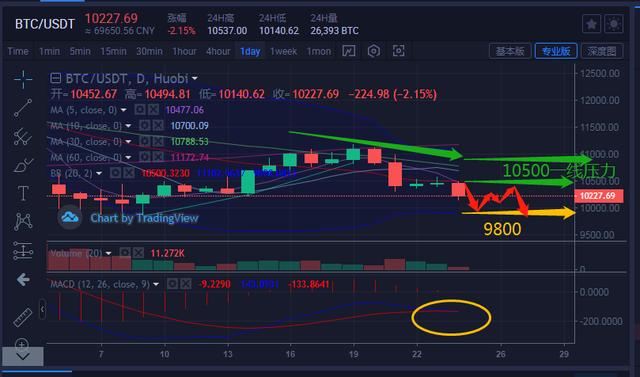Open settings for MA (30, close, 0)

coord(144,142)
